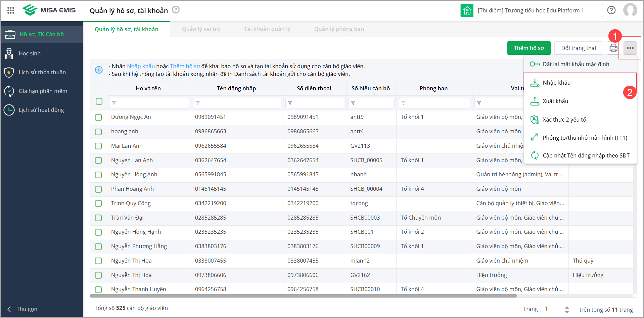Switch to Quản lý vai trò tab

tap(201, 29)
